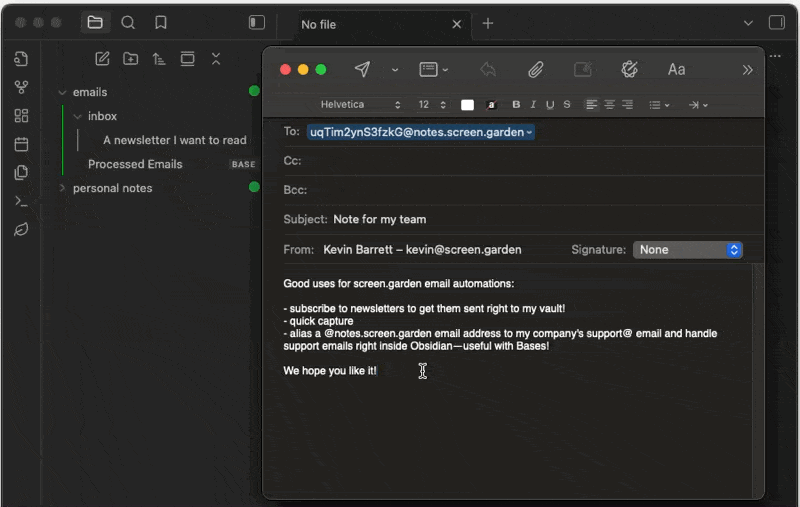This screenshot has height=507, width=800.
Task: Collapse all folders in file explorer
Action: [x=216, y=59]
